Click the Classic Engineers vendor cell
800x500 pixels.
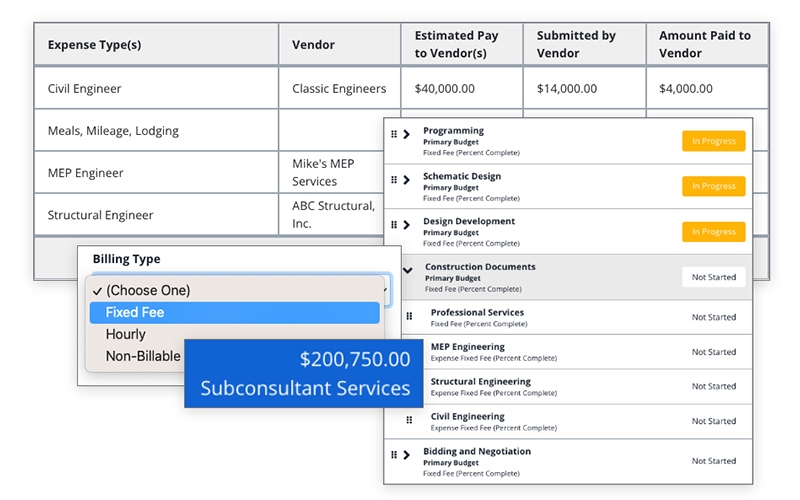(x=339, y=89)
